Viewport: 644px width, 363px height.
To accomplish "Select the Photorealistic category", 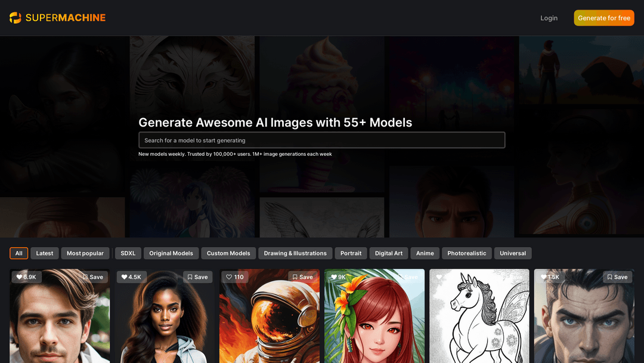I will (466, 253).
